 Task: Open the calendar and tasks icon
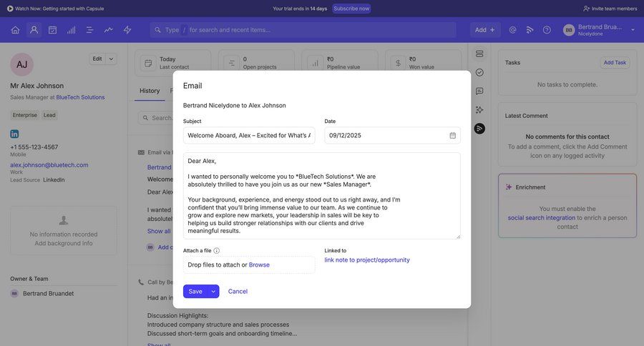pyautogui.click(x=52, y=30)
